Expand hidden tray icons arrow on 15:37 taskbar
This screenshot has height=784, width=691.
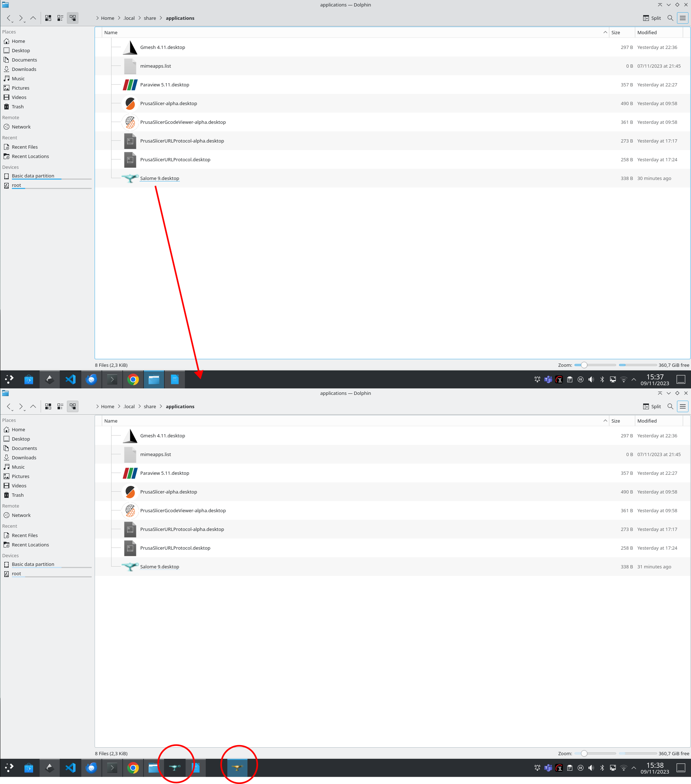pos(634,380)
